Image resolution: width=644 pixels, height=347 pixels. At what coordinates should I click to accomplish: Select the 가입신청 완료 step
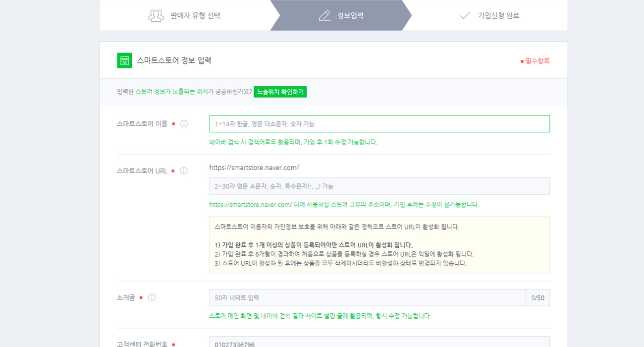tap(489, 15)
